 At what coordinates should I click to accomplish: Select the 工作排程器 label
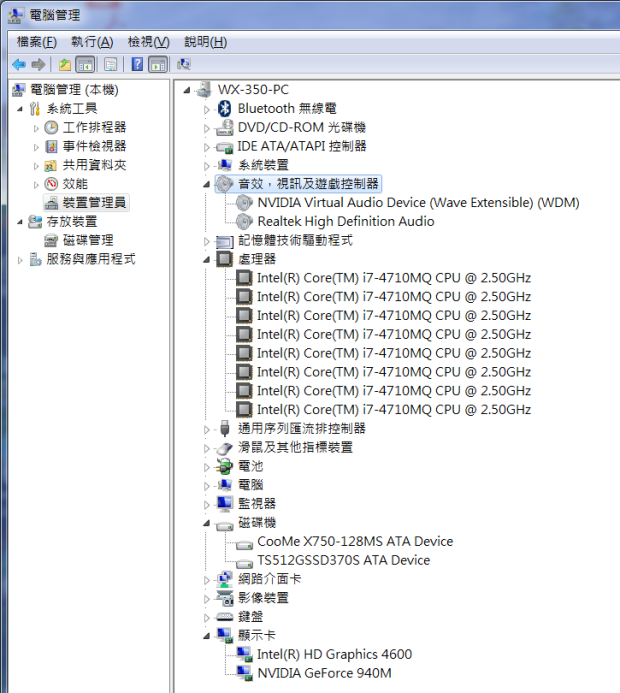(95, 127)
